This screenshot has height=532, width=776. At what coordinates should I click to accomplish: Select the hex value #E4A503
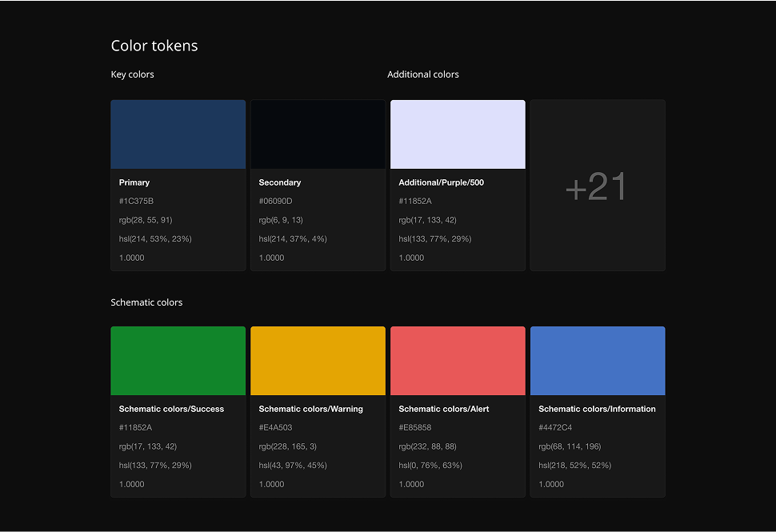(276, 427)
